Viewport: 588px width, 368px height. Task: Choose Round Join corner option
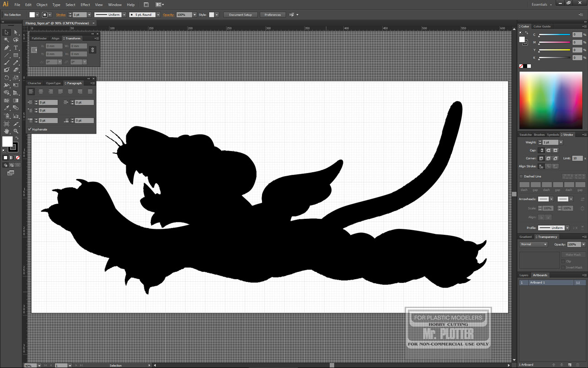click(548, 158)
